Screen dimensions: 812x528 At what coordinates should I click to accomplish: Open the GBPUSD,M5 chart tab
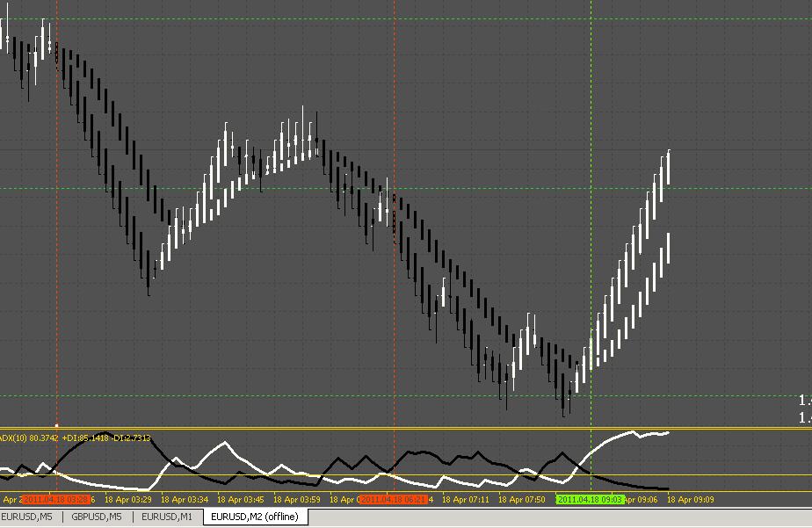coord(97,516)
